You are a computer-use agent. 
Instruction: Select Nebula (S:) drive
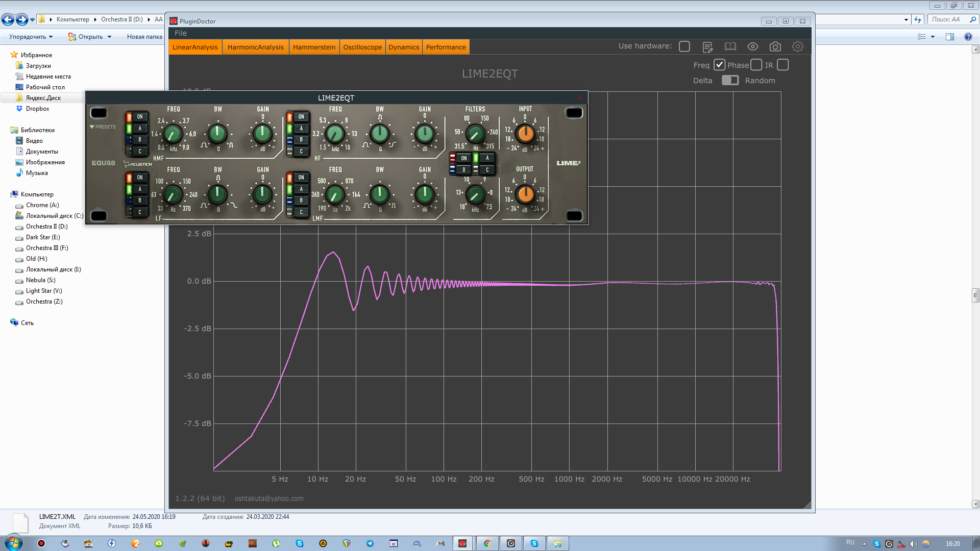coord(40,280)
